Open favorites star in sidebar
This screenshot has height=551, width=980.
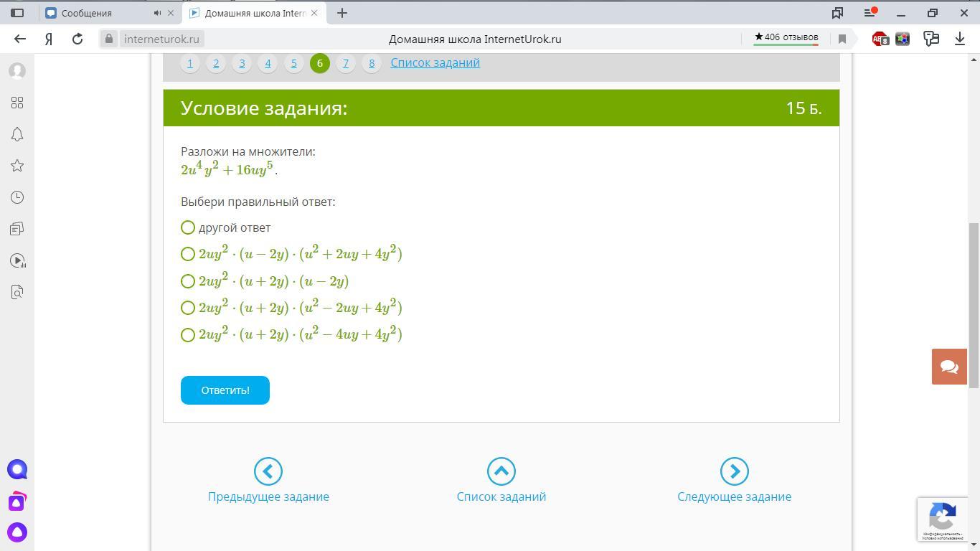pyautogui.click(x=17, y=166)
